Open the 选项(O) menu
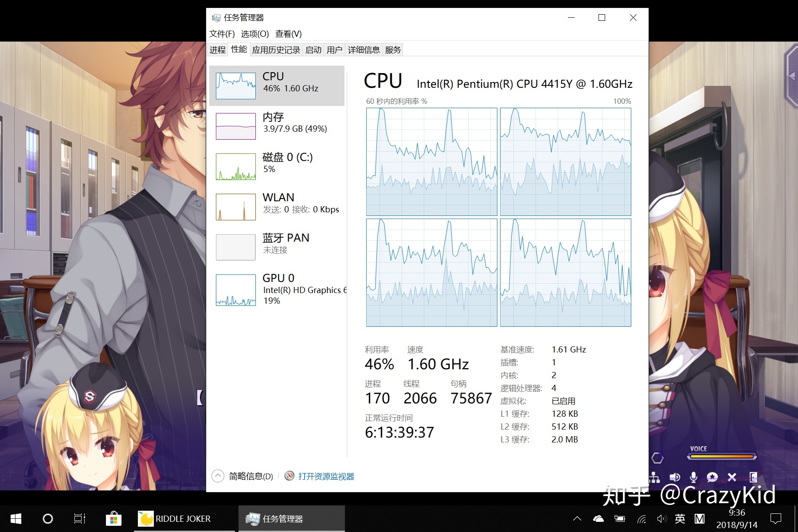This screenshot has width=798, height=532. click(255, 34)
